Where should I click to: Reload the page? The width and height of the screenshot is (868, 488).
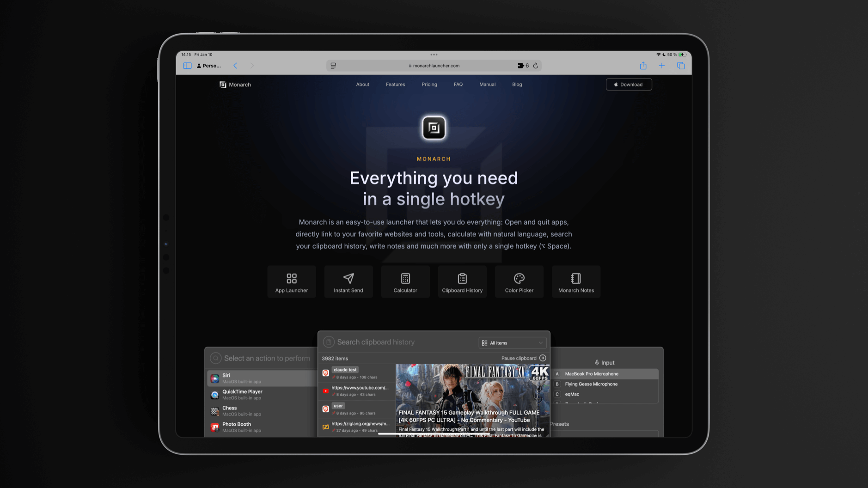tap(536, 66)
